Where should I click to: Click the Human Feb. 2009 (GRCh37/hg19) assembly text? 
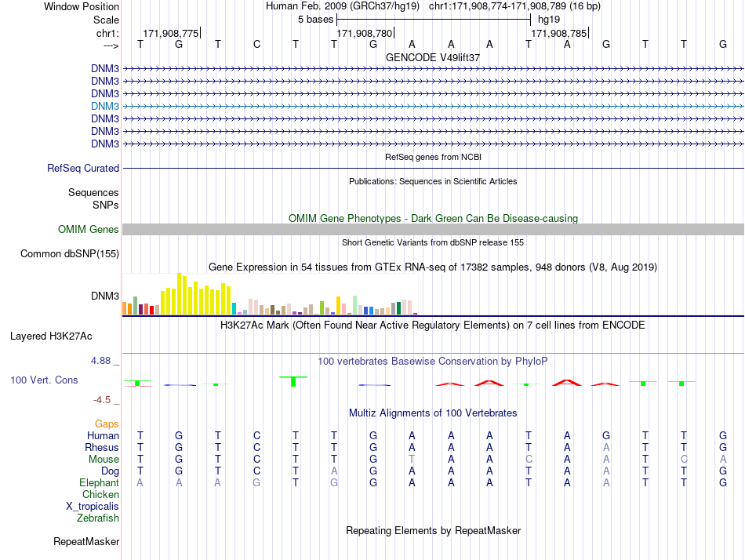point(343,6)
